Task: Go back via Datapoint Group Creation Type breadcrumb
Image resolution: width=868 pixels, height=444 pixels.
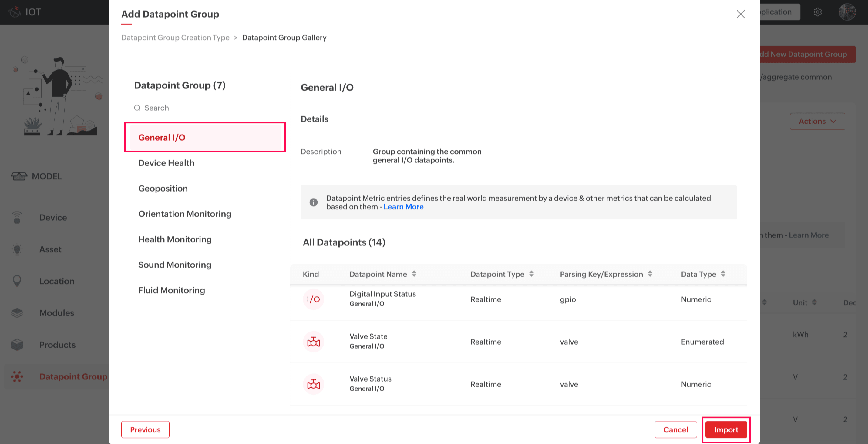Action: click(175, 38)
